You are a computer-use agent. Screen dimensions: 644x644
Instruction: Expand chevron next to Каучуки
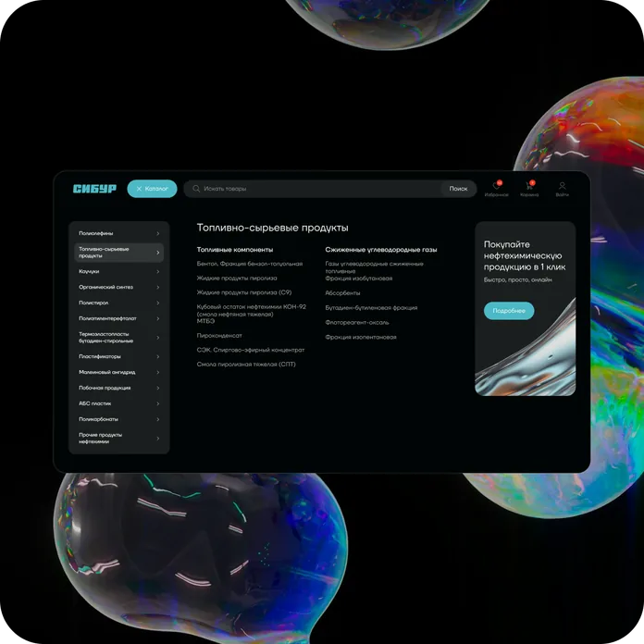pos(157,271)
